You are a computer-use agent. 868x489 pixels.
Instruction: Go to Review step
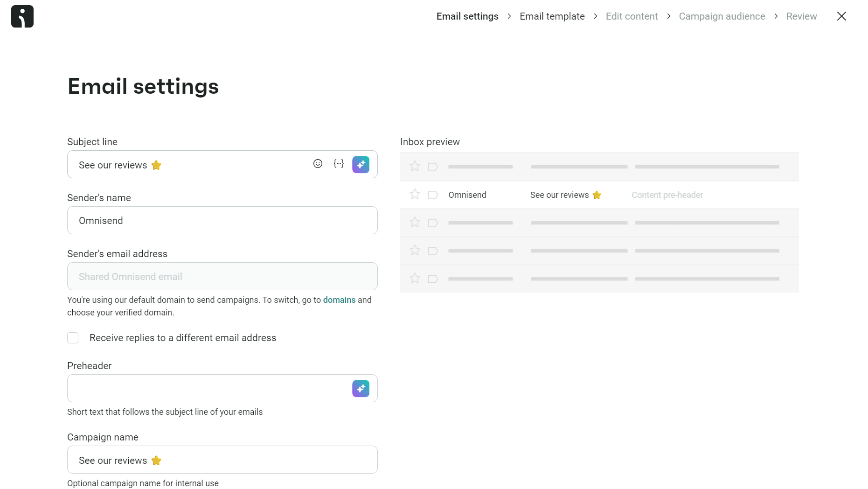pyautogui.click(x=801, y=16)
